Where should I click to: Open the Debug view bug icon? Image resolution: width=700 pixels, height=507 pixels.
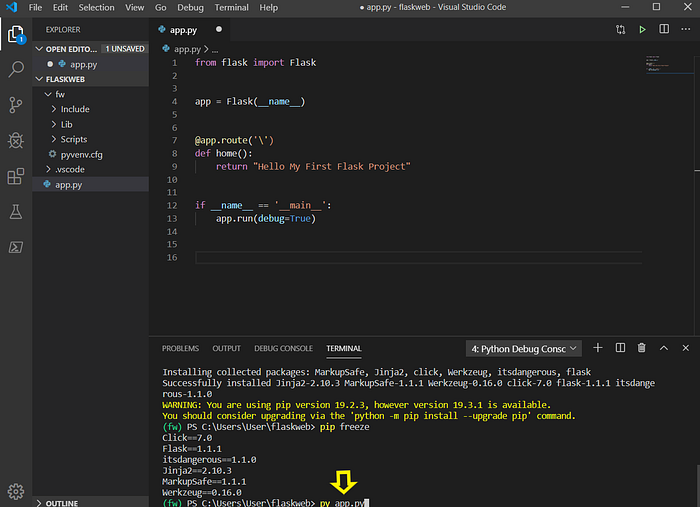click(x=16, y=141)
